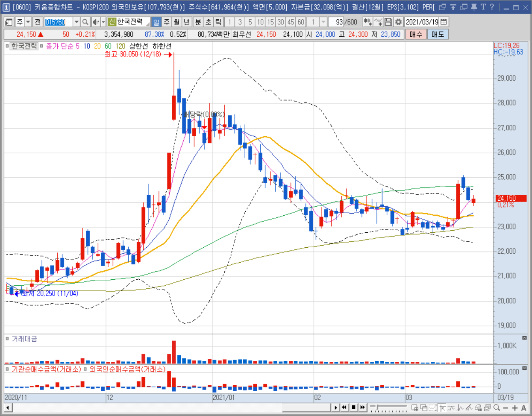Click the font T icon in title bar
532x416 pixels.
tap(483, 7)
